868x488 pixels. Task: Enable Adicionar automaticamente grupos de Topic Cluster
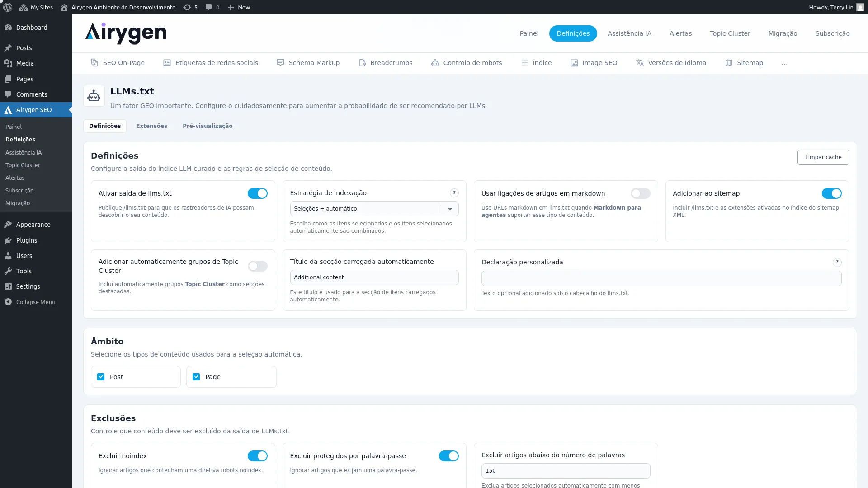coord(257,266)
